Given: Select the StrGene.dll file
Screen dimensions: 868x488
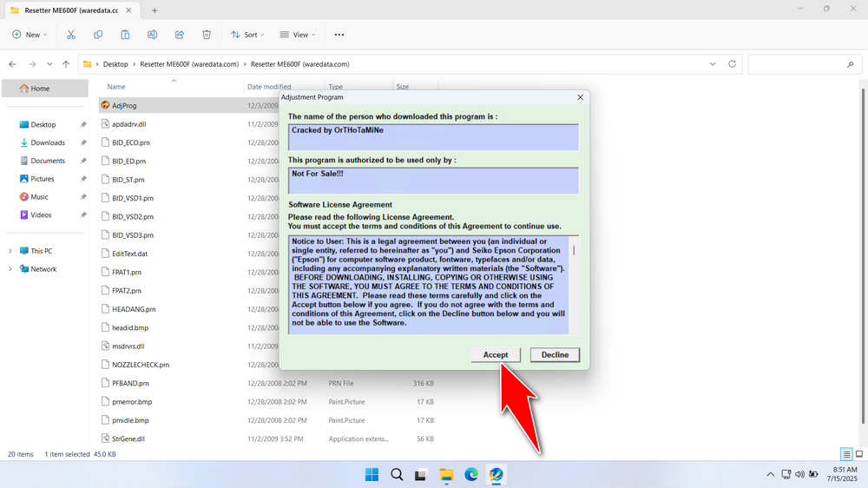Looking at the screenshot, I should [x=128, y=439].
